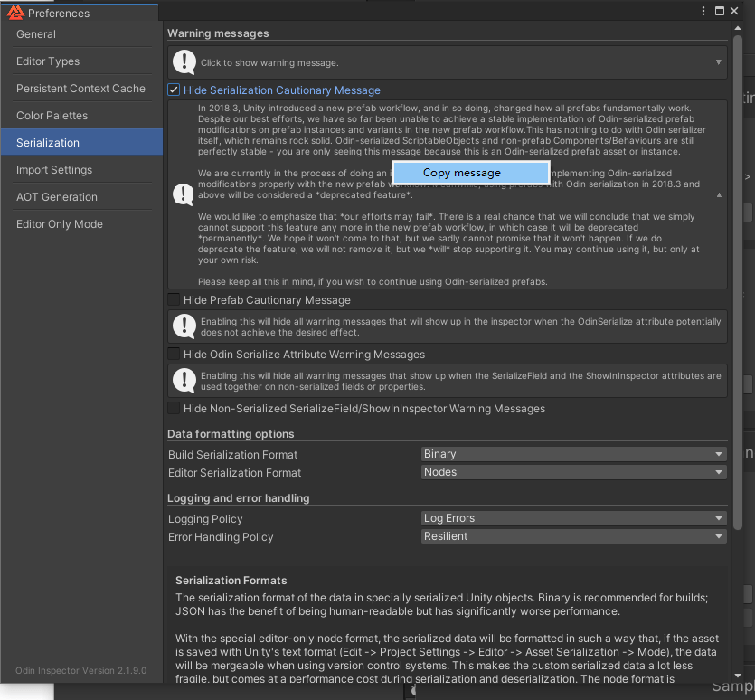Open the window kebab menu icon
Viewport: 755px width, 700px height.
(x=703, y=12)
